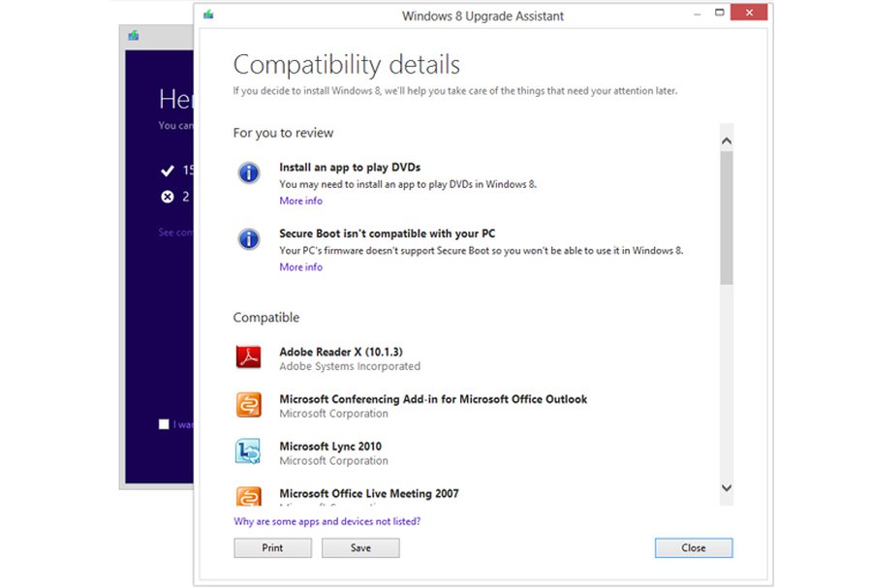Click the info icon beside the DVD app warning
This screenshot has width=872, height=588.
click(x=248, y=172)
